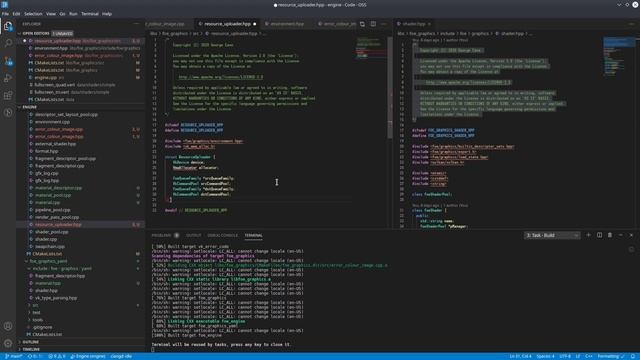This screenshot has width=640, height=360.
Task: Open the Accounts icon in activity bar
Action: click(x=8, y=326)
